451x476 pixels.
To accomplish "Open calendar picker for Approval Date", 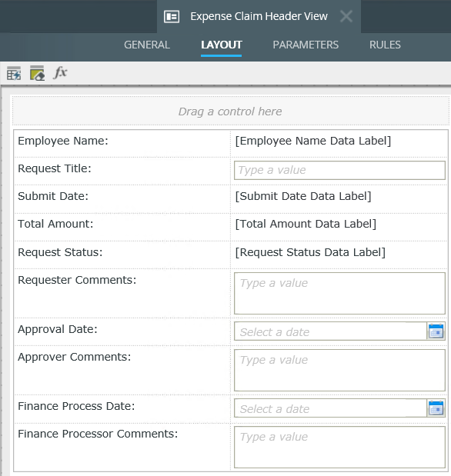I will [436, 331].
